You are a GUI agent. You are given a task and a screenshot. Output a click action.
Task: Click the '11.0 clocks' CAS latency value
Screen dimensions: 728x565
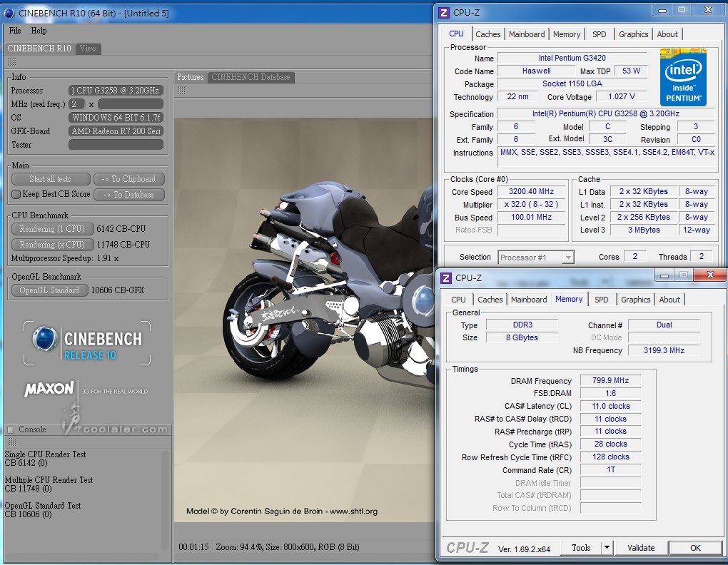610,407
